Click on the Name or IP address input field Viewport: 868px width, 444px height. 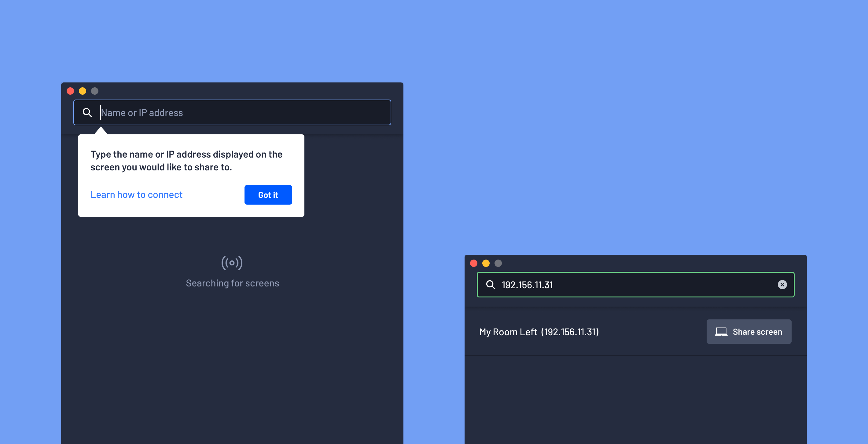pyautogui.click(x=232, y=112)
